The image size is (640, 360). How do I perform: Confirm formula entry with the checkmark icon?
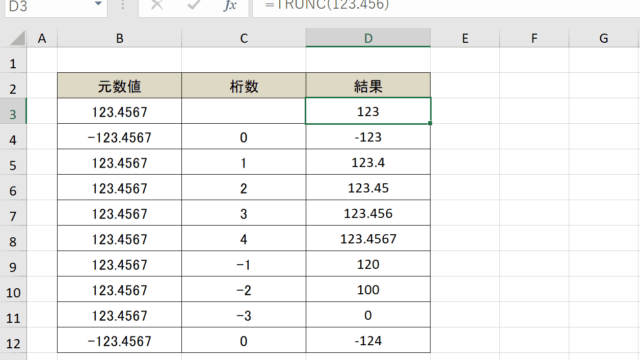(x=194, y=5)
